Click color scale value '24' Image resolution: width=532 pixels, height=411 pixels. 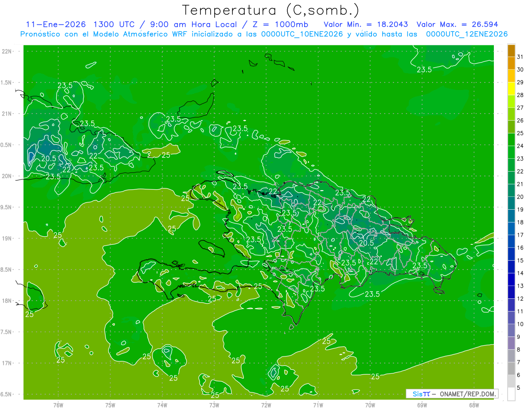(520, 146)
